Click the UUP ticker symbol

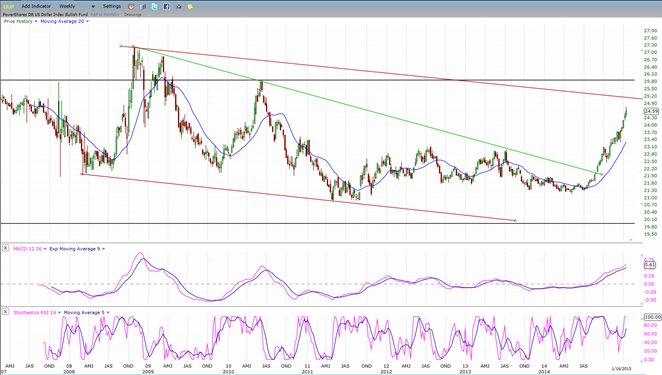8,7
